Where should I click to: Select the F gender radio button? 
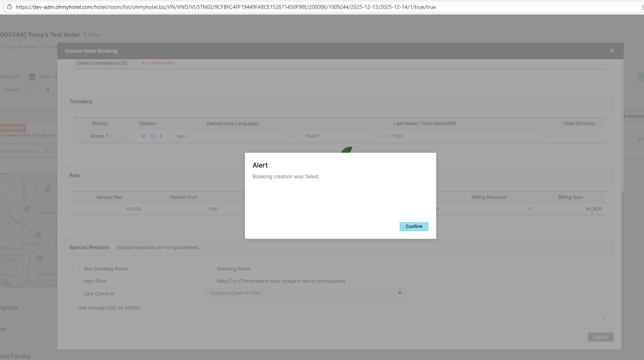(153, 136)
